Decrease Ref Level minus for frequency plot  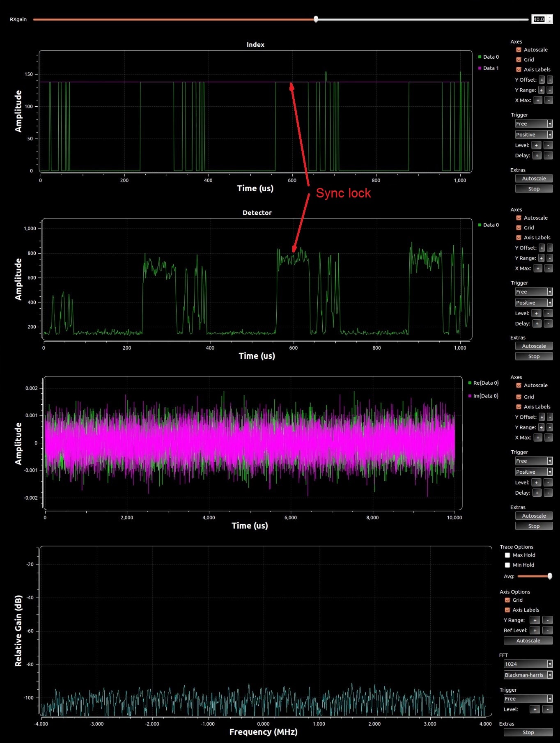point(548,631)
